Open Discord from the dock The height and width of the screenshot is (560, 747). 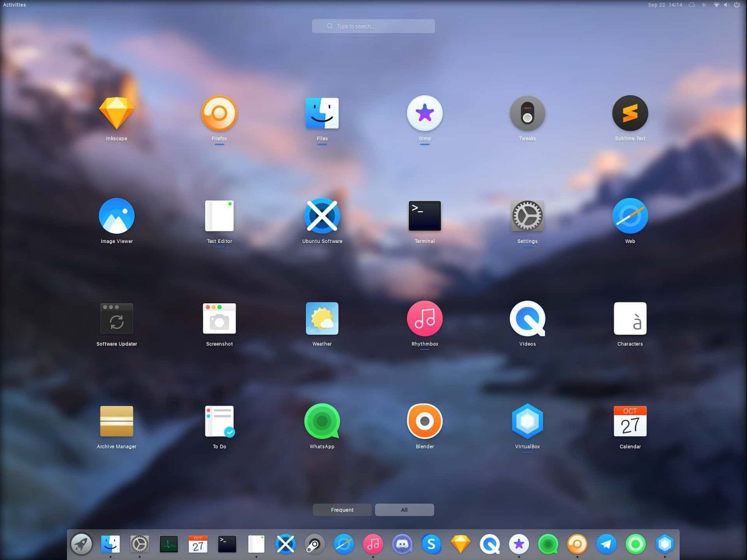pos(402,544)
